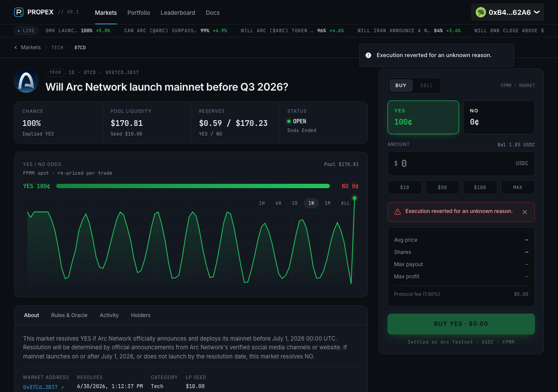
Task: Click the Shares row
Action: [x=461, y=252]
